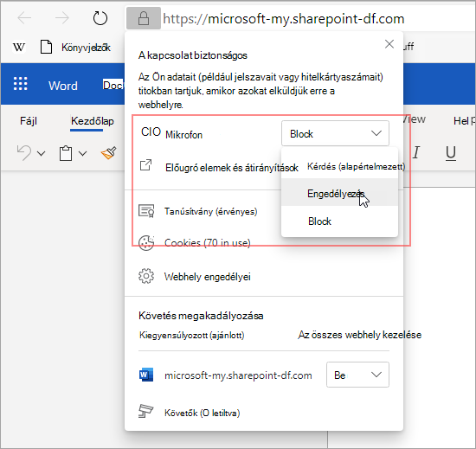
Task: Toggle Underline formatting
Action: pos(451,152)
